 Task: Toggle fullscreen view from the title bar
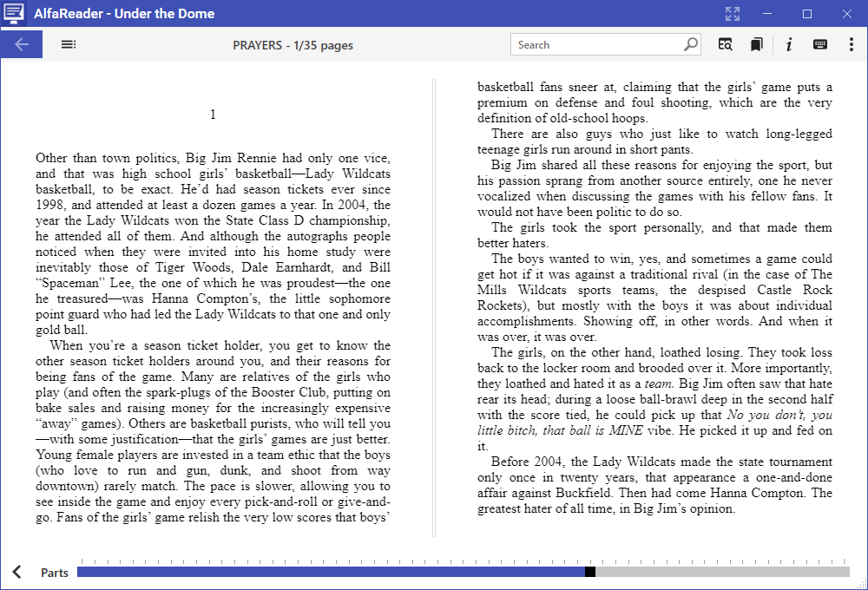tap(732, 13)
